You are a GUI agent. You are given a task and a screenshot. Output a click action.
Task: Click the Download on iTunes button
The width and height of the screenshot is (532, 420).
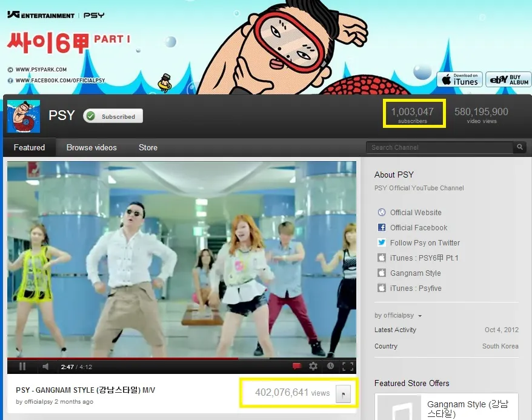tap(459, 79)
